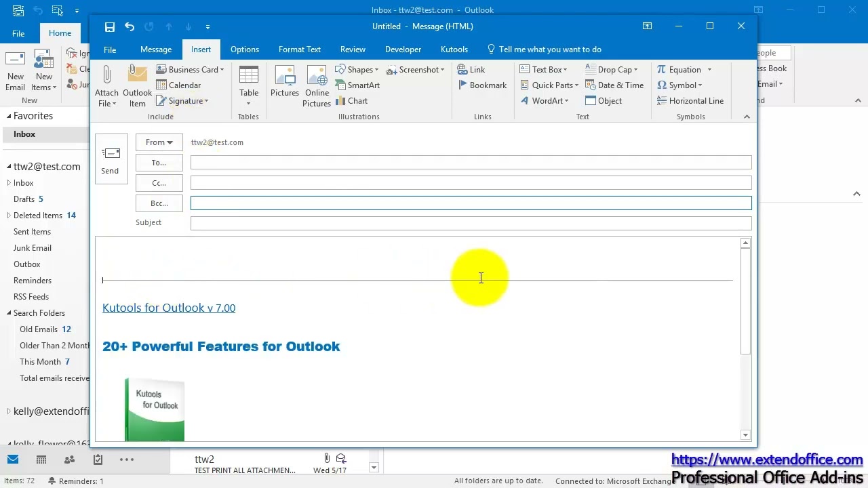The width and height of the screenshot is (868, 488).
Task: Click into the Subject field
Action: [x=471, y=223]
